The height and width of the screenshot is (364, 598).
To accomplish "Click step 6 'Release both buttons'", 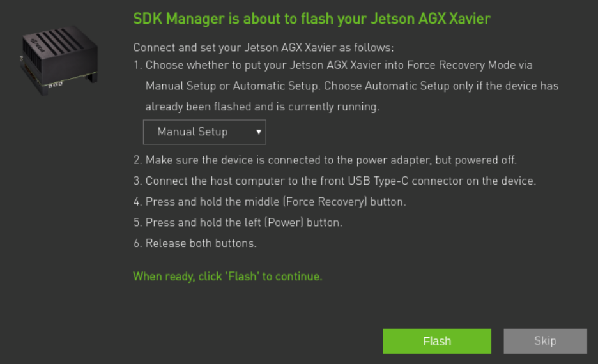I will click(194, 243).
